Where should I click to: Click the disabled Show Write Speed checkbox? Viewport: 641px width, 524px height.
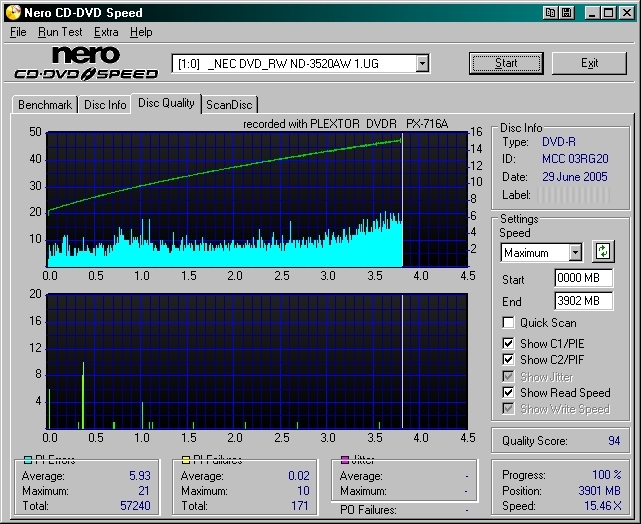(508, 408)
